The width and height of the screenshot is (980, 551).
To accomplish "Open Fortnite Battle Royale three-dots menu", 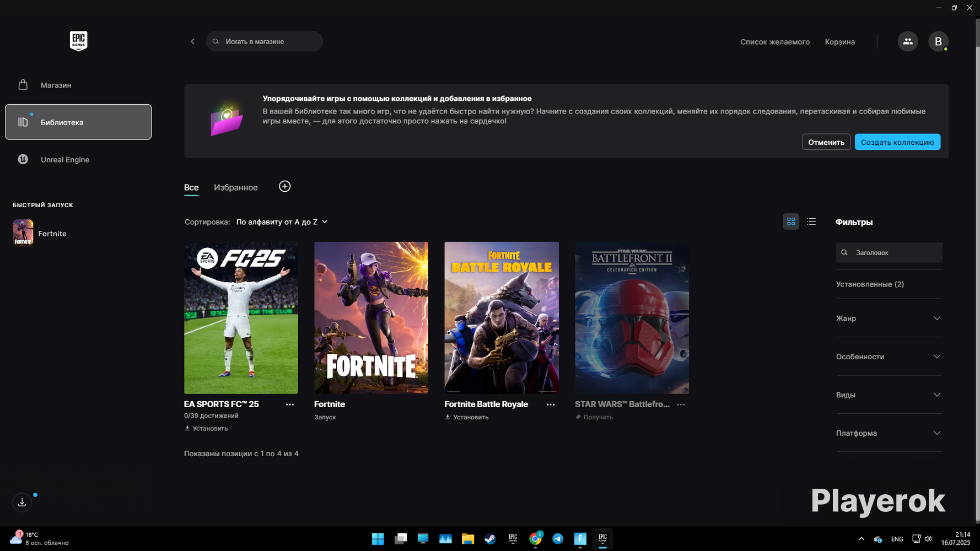I will [x=551, y=404].
